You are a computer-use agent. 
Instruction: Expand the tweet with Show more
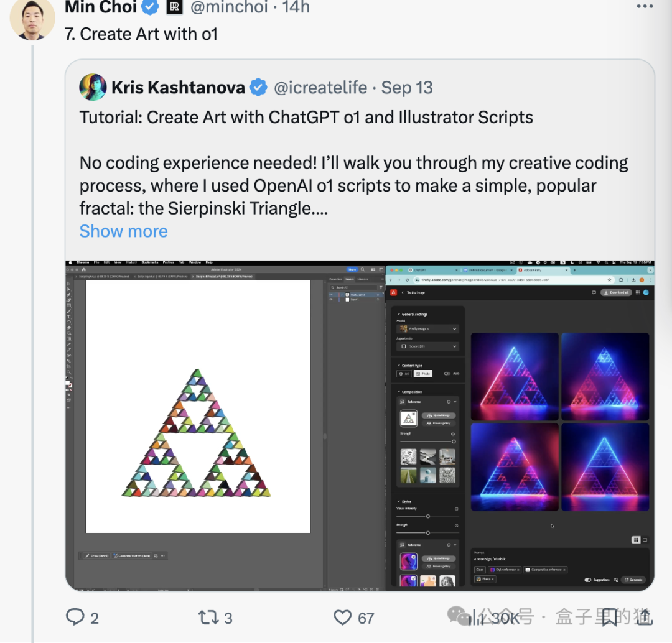coord(123,231)
